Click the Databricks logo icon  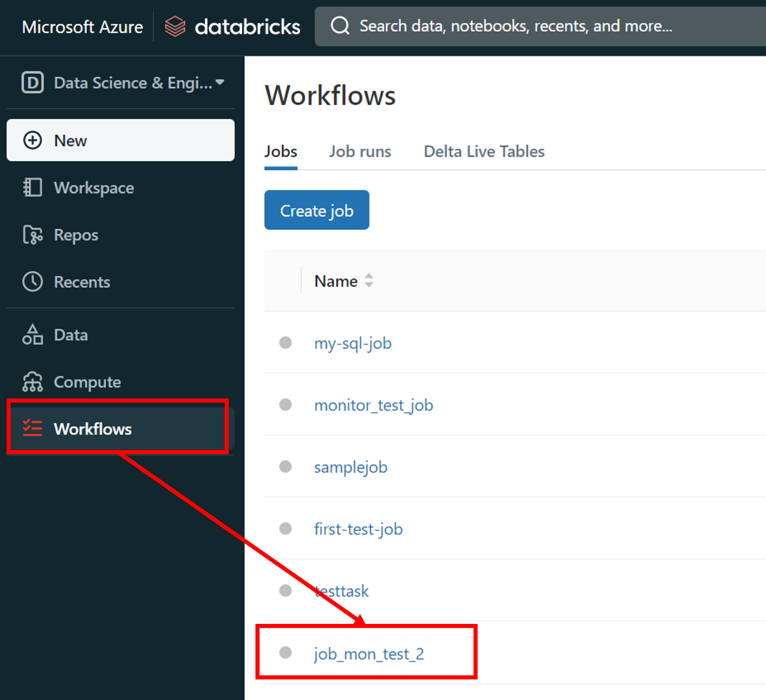[175, 26]
